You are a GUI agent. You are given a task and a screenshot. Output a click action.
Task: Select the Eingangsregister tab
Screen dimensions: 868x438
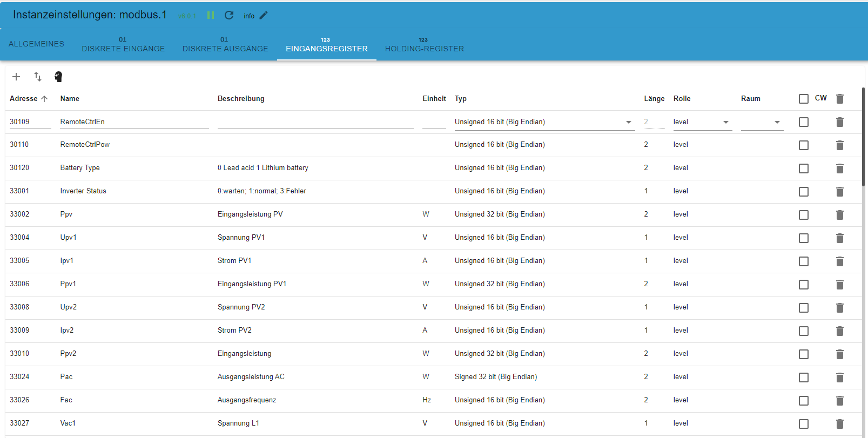pos(327,44)
